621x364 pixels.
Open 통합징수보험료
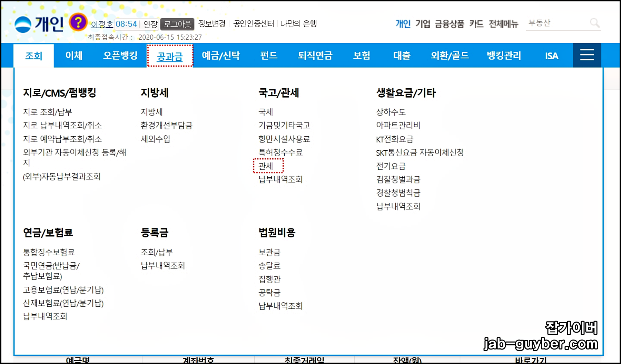click(49, 252)
